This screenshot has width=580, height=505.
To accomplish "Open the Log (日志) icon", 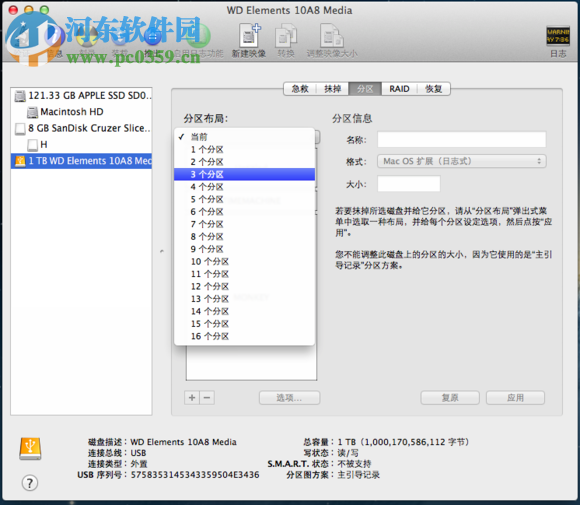I will tap(558, 36).
